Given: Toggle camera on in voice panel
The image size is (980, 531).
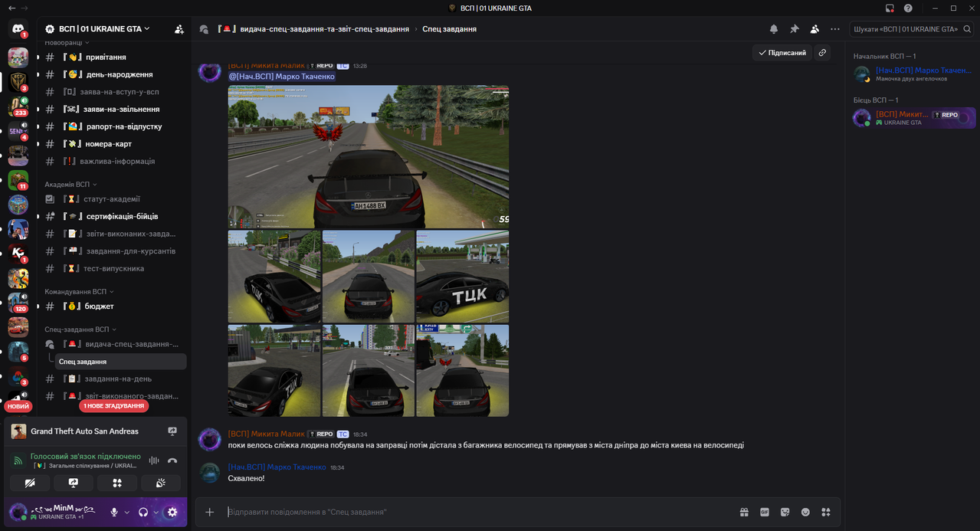Looking at the screenshot, I should 30,483.
